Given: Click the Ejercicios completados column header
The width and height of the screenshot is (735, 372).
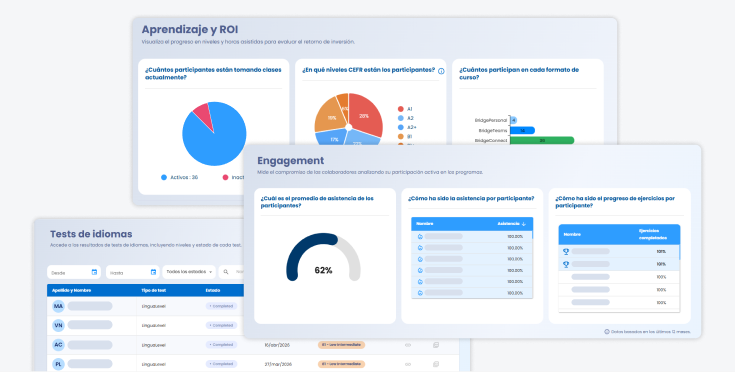Looking at the screenshot, I should (x=652, y=234).
